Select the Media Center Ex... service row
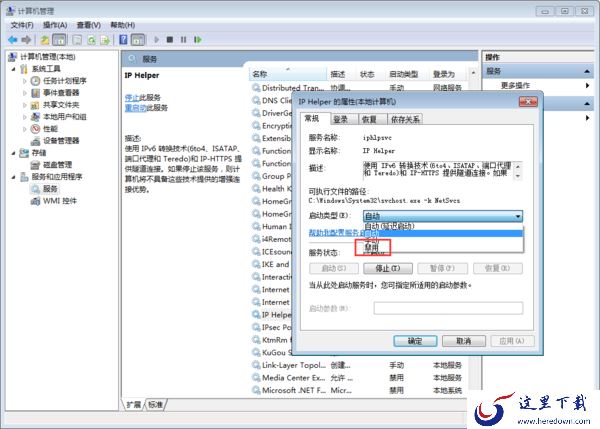 click(x=357, y=378)
